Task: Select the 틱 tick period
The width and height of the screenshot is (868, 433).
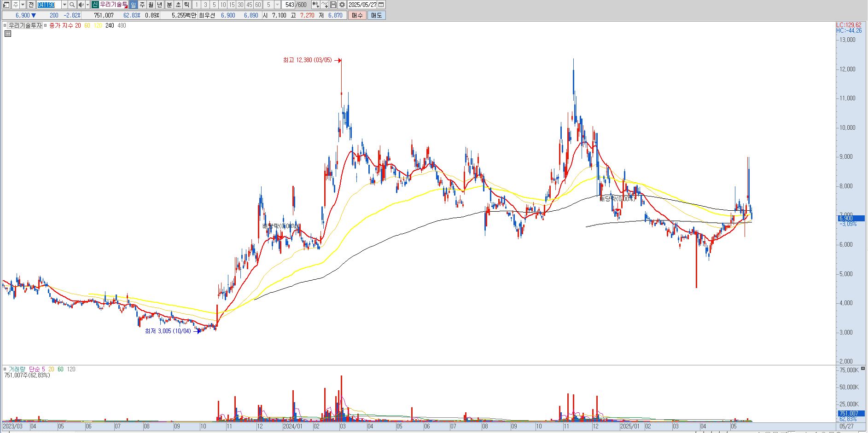Action: [x=186, y=5]
